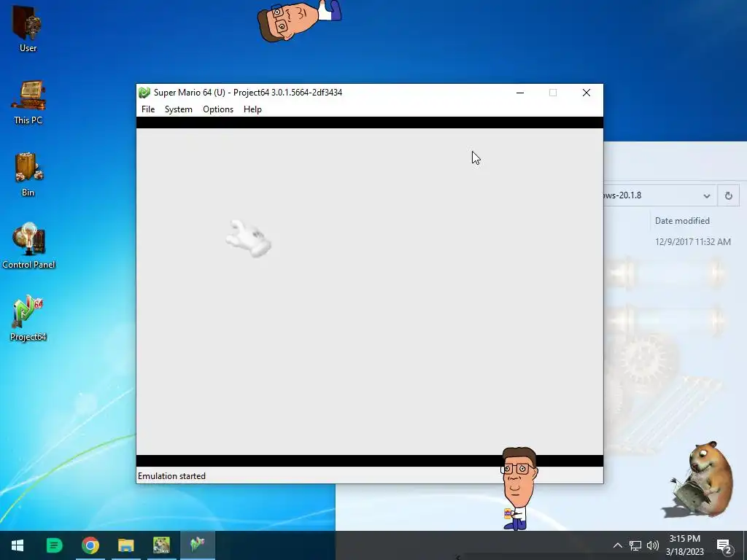The height and width of the screenshot is (560, 747).
Task: Open the taskbar clock and date
Action: (x=684, y=545)
